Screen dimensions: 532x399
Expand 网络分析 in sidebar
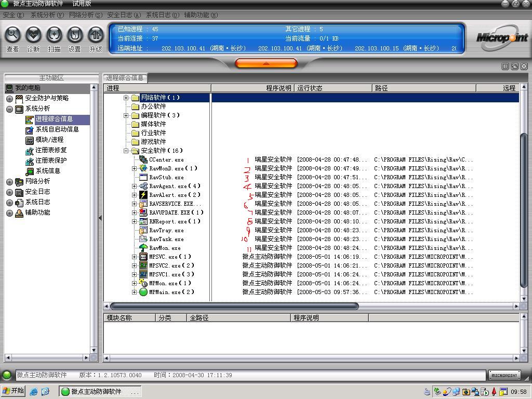(9, 182)
